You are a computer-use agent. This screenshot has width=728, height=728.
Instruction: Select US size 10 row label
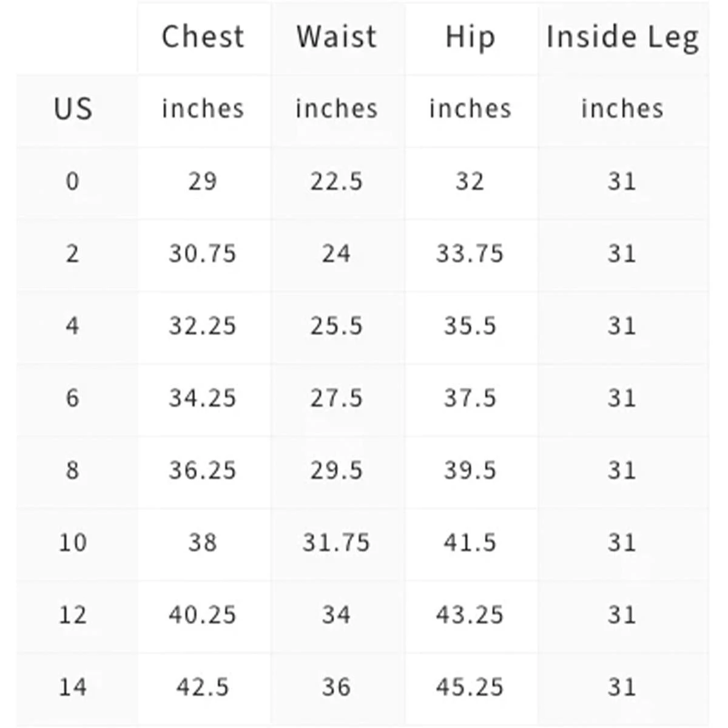point(73,542)
